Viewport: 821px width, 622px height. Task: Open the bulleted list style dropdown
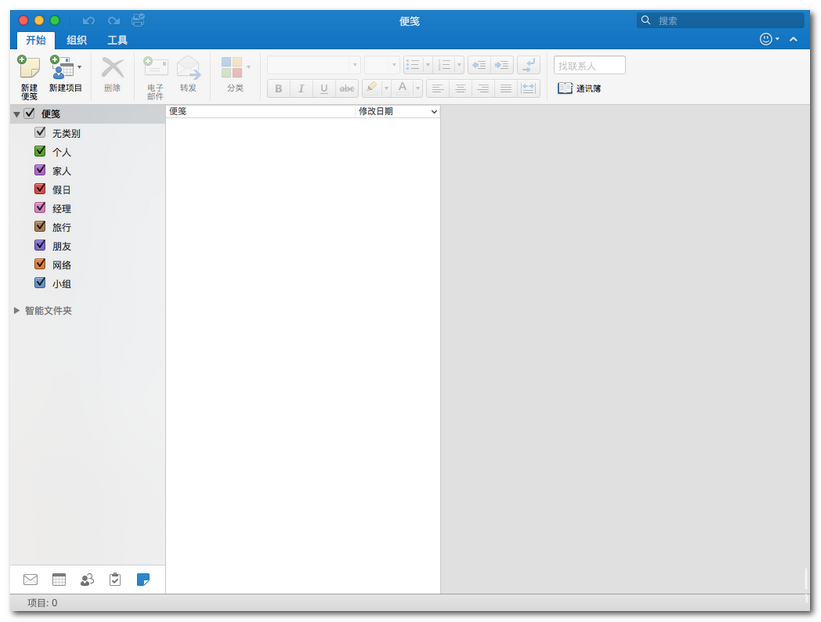coord(428,65)
